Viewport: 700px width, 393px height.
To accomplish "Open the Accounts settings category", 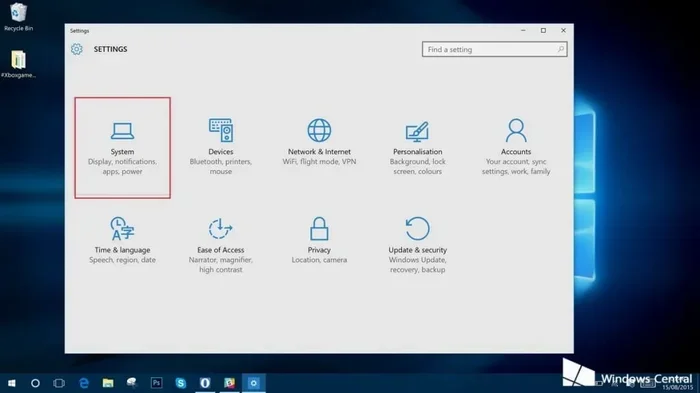I will [516, 146].
